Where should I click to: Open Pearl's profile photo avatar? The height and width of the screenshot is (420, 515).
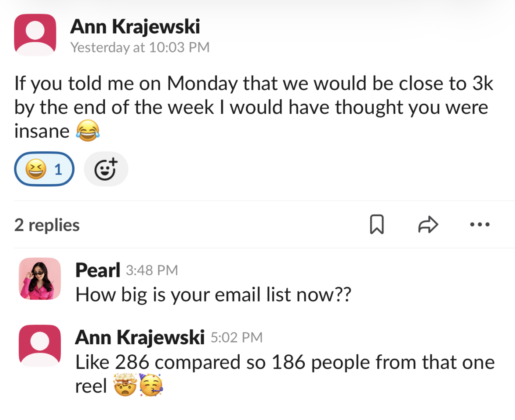click(40, 279)
